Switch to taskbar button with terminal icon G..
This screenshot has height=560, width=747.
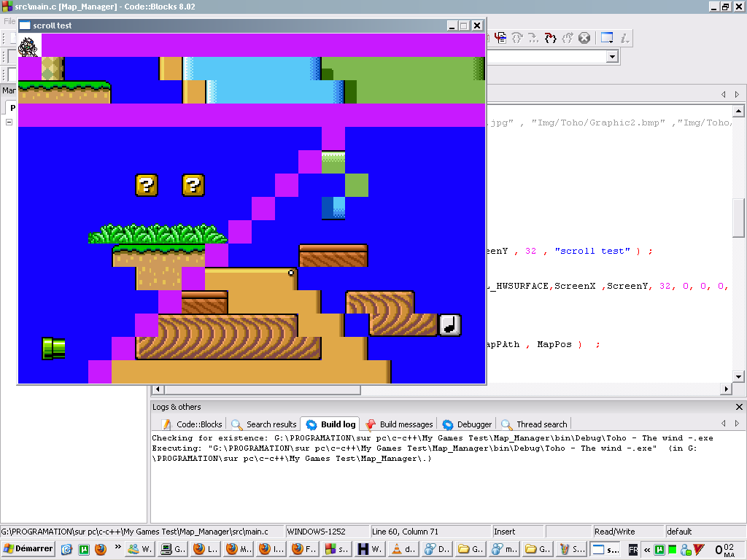point(173,549)
